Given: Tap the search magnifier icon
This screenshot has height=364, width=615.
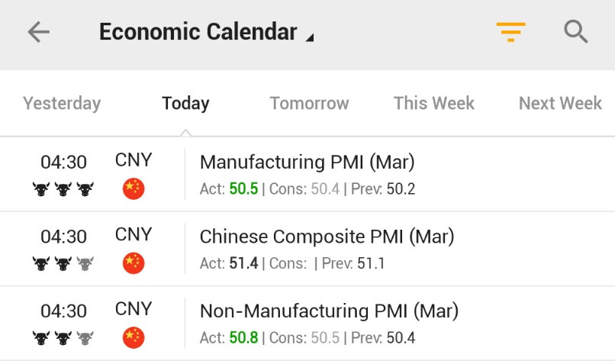Looking at the screenshot, I should (x=575, y=32).
